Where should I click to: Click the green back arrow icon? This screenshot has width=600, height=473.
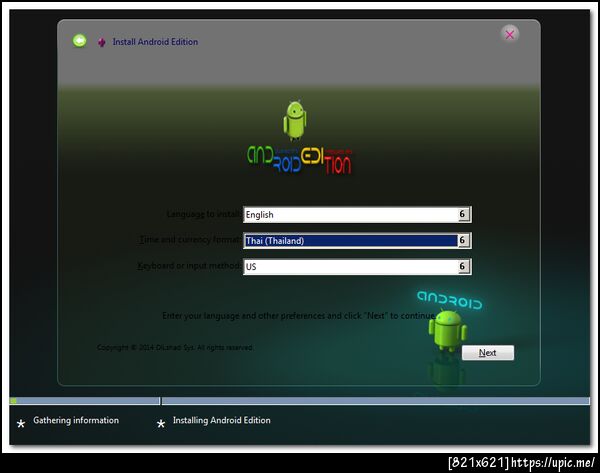pos(80,41)
